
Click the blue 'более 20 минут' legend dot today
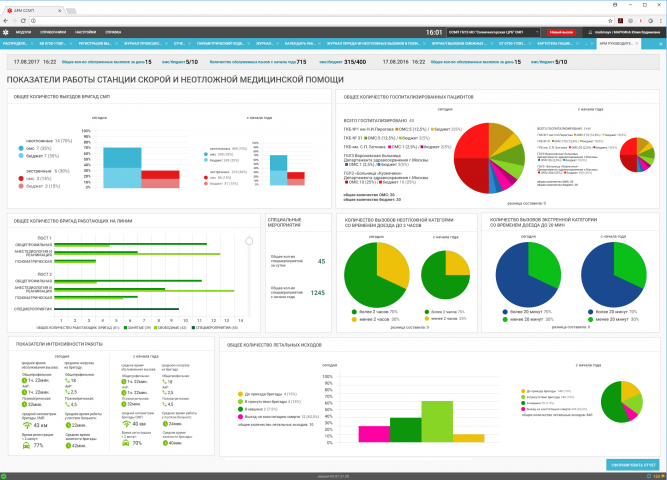tap(505, 312)
